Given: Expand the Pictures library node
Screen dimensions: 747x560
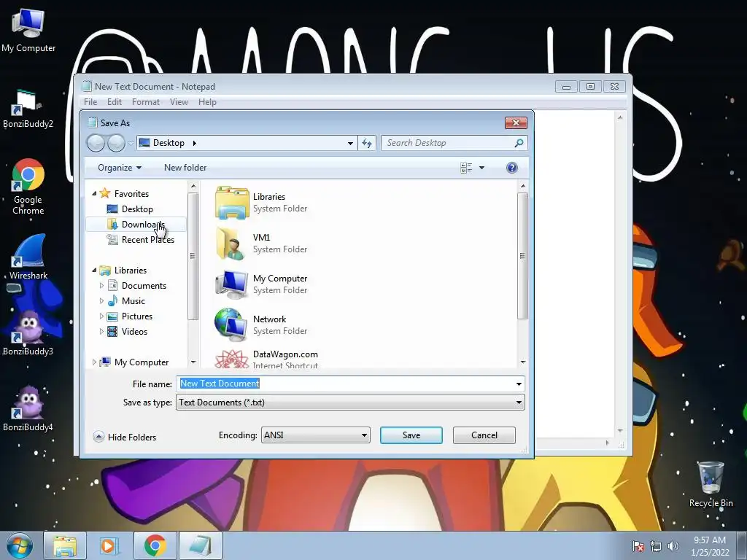Looking at the screenshot, I should click(x=101, y=316).
